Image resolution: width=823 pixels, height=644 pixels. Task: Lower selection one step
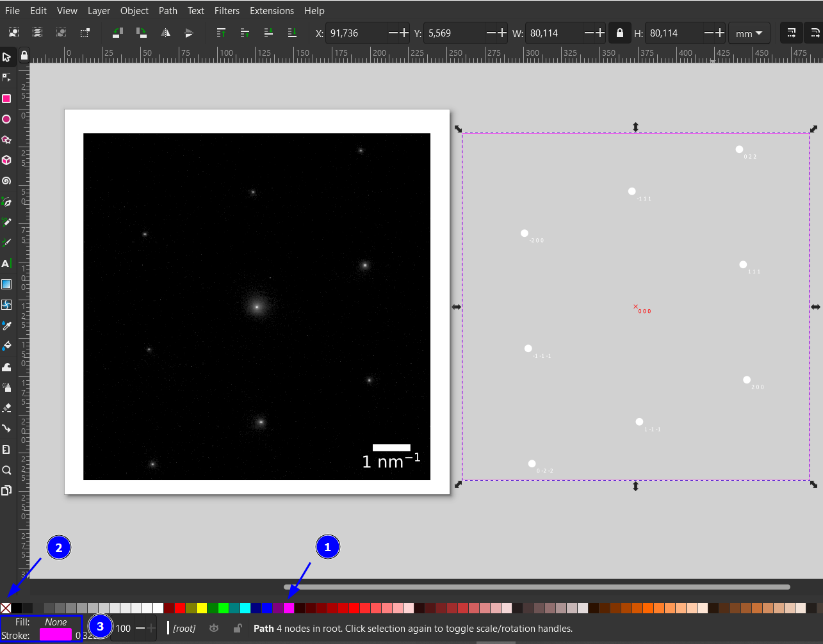pos(269,33)
